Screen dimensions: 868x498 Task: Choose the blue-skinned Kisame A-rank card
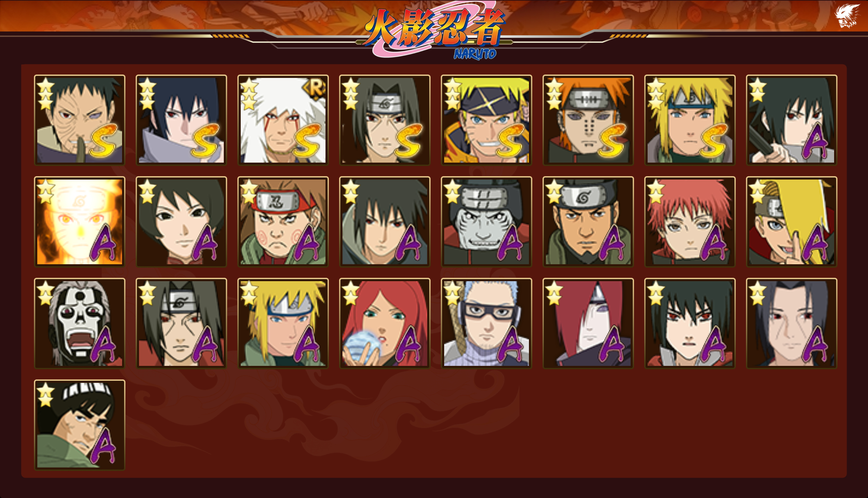point(486,222)
